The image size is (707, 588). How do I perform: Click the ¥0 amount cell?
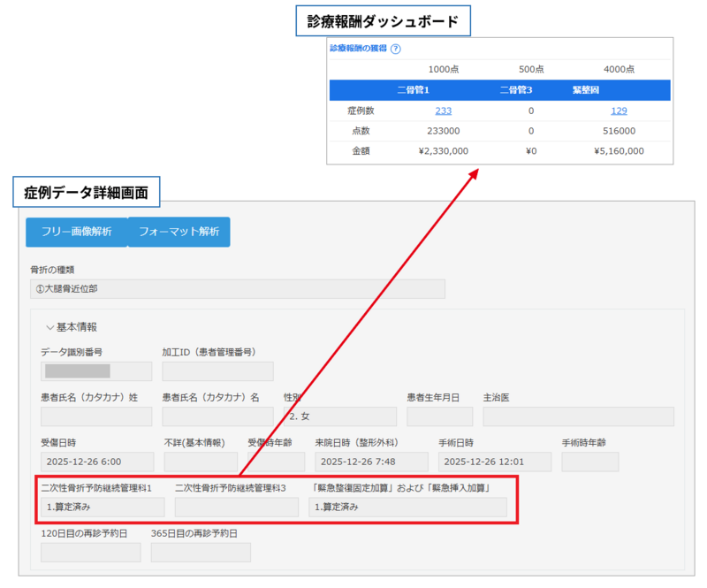[531, 151]
